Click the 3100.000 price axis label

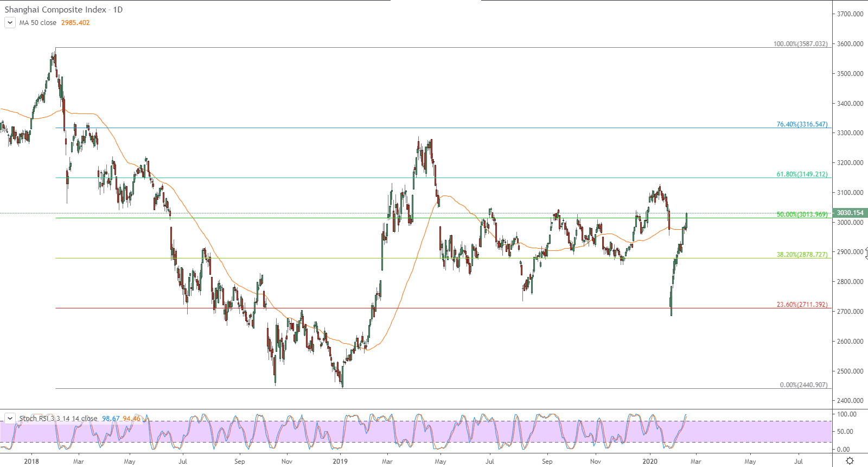(850, 193)
